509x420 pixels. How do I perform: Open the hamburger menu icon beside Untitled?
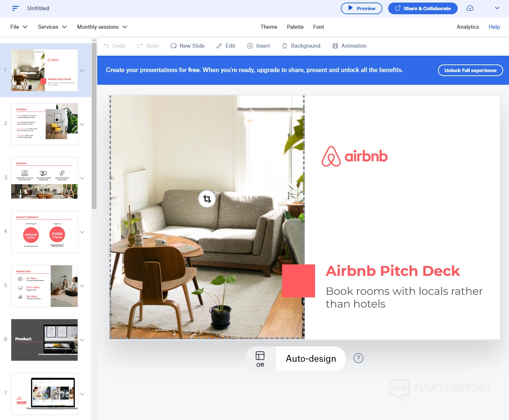click(x=15, y=8)
